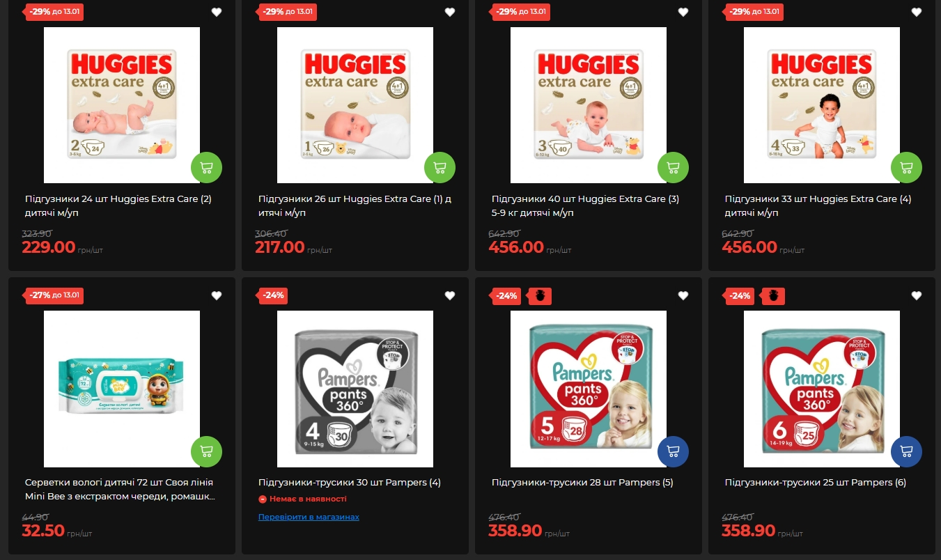
Task: Click the Mini Bee wet wipes image
Action: tap(122, 389)
